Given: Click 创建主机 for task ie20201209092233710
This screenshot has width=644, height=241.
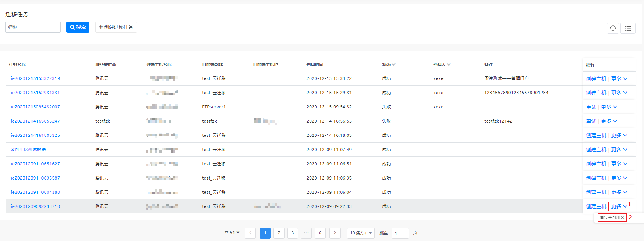Looking at the screenshot, I should (596, 206).
